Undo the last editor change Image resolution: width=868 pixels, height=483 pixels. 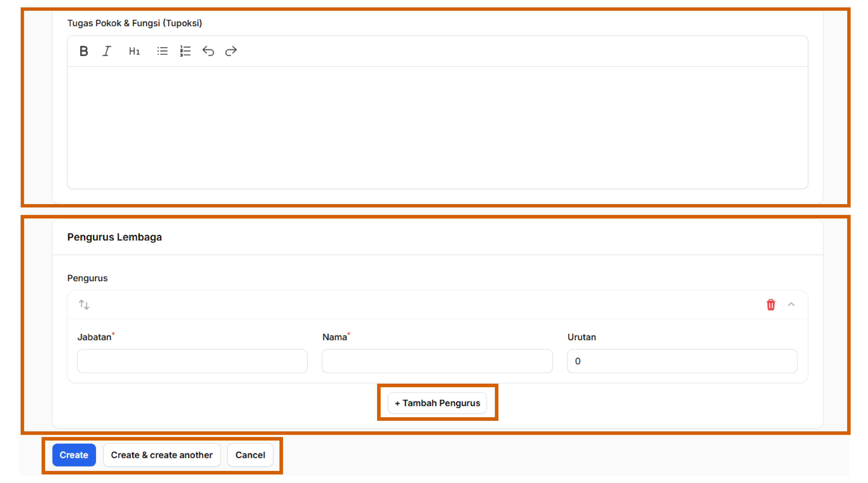pos(208,51)
